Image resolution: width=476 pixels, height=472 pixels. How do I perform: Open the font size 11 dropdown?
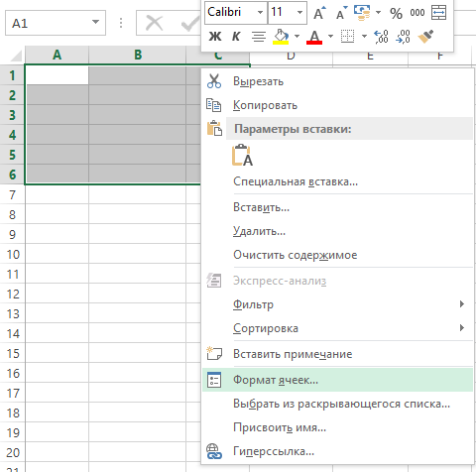point(299,13)
